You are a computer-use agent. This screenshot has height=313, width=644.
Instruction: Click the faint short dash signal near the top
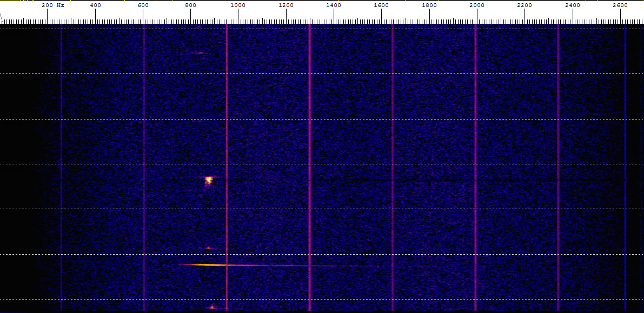[198, 53]
